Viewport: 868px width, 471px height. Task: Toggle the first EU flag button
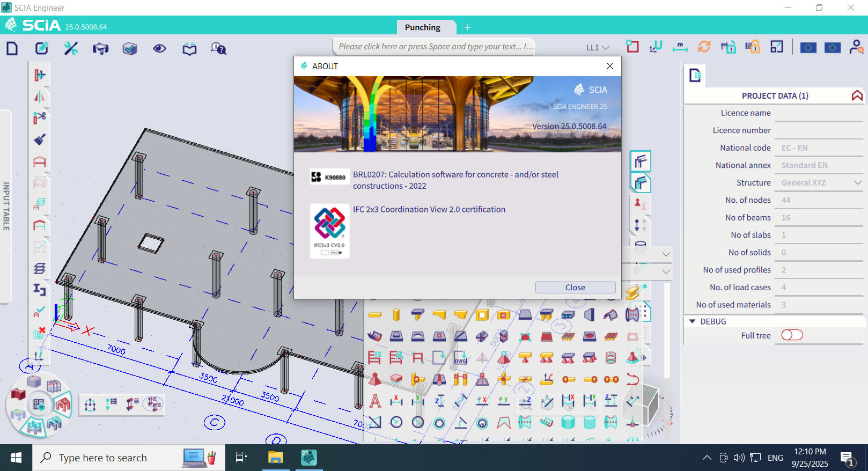pos(808,48)
